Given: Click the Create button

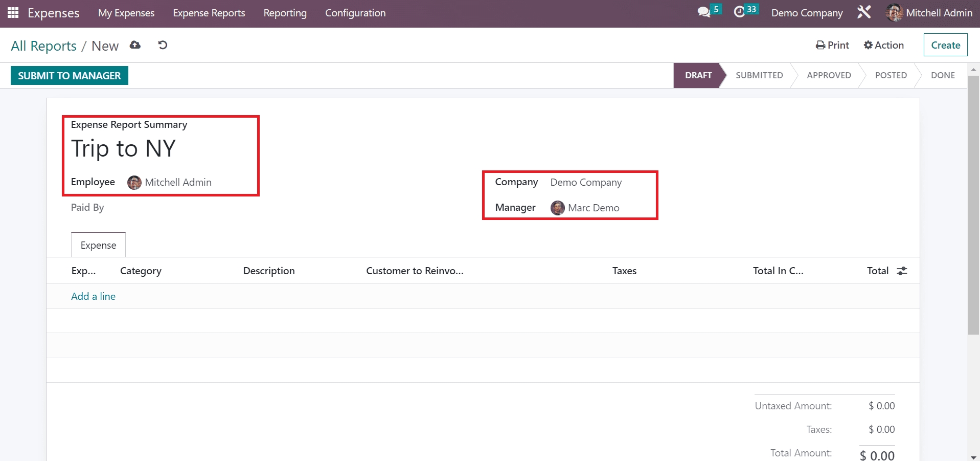Looking at the screenshot, I should [945, 45].
